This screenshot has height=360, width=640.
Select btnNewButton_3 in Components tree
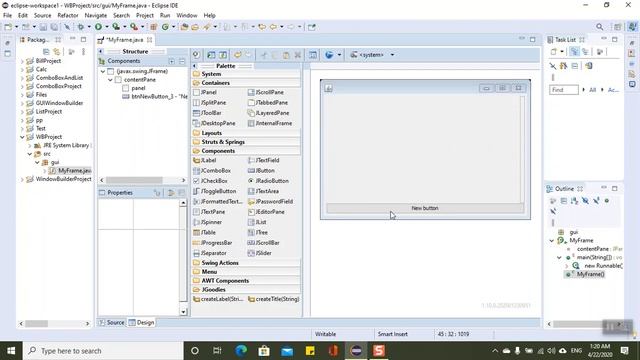(155, 96)
